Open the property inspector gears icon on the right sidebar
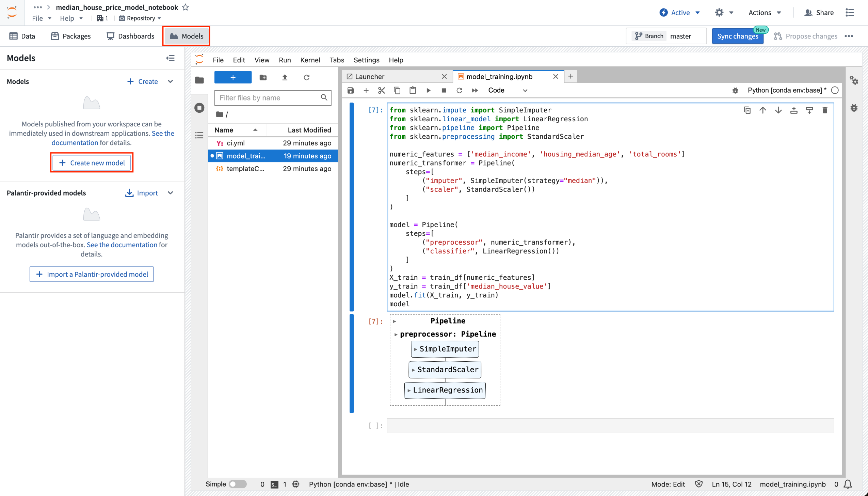Image resolution: width=868 pixels, height=496 pixels. 854,80
